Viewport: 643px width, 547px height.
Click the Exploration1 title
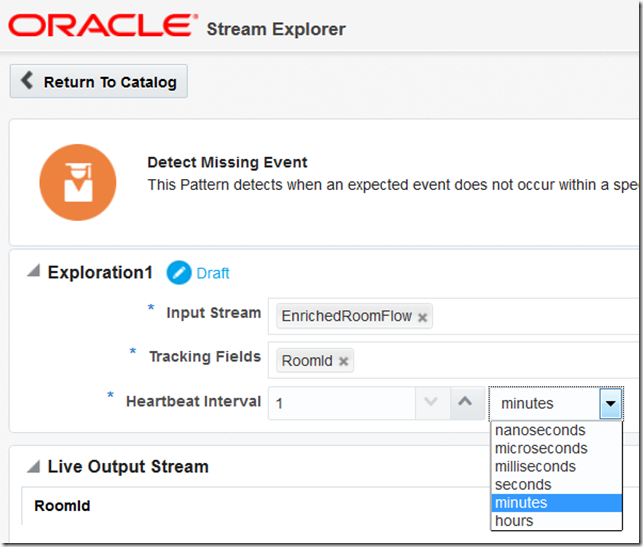click(100, 272)
